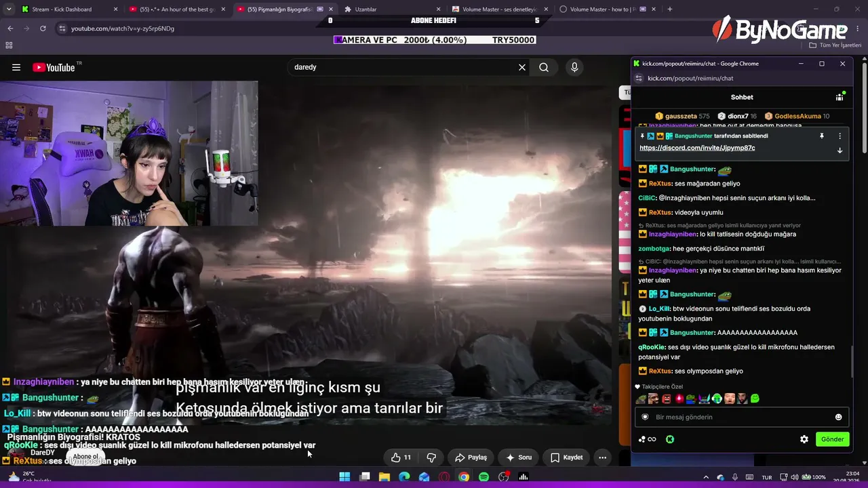Open a new browser tab
This screenshot has height=488, width=868.
pos(669,9)
